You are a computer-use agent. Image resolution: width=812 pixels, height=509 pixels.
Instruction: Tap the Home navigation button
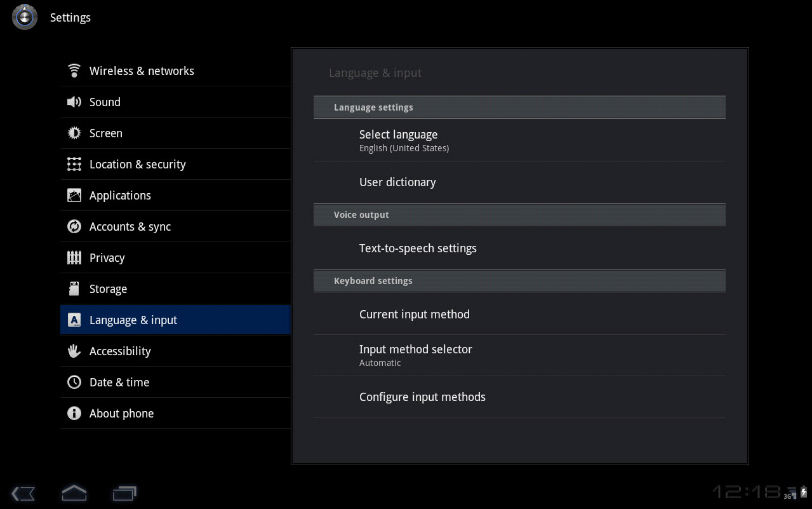(x=74, y=492)
